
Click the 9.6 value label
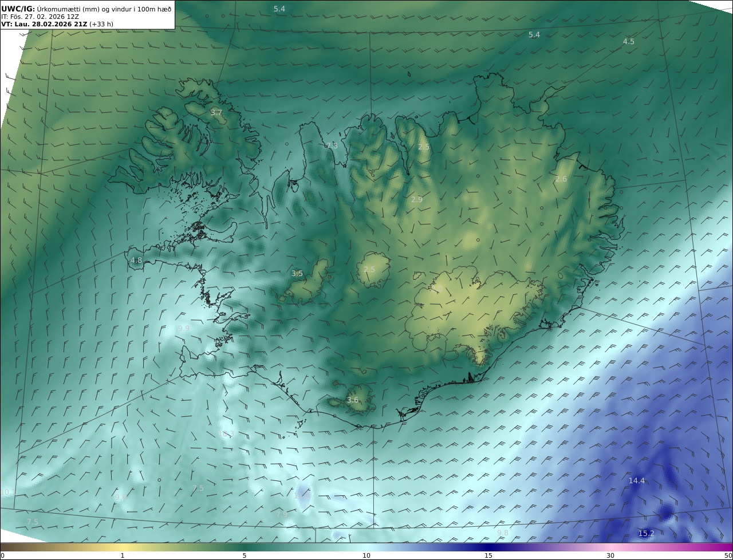121,498
